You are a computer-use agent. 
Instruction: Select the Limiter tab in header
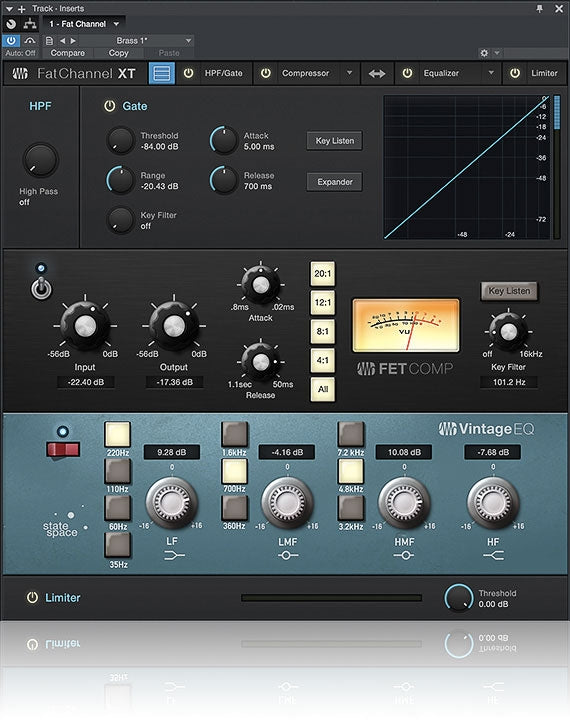[544, 73]
